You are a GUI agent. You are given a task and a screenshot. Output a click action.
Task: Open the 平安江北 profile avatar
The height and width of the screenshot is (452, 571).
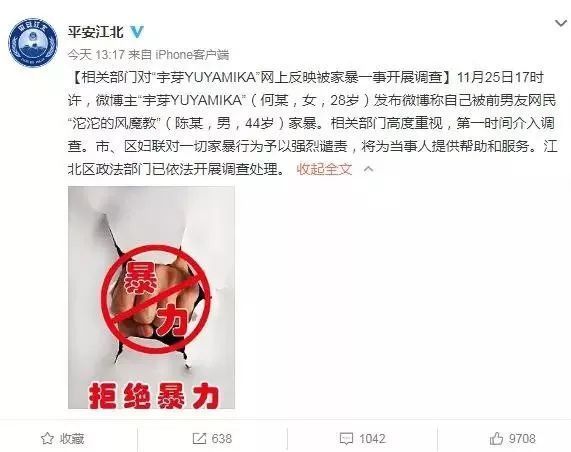33,43
